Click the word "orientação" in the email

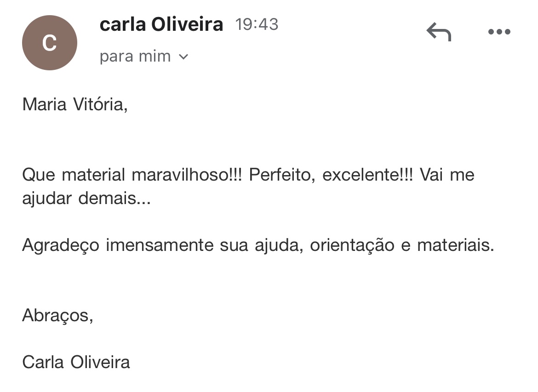click(x=352, y=245)
